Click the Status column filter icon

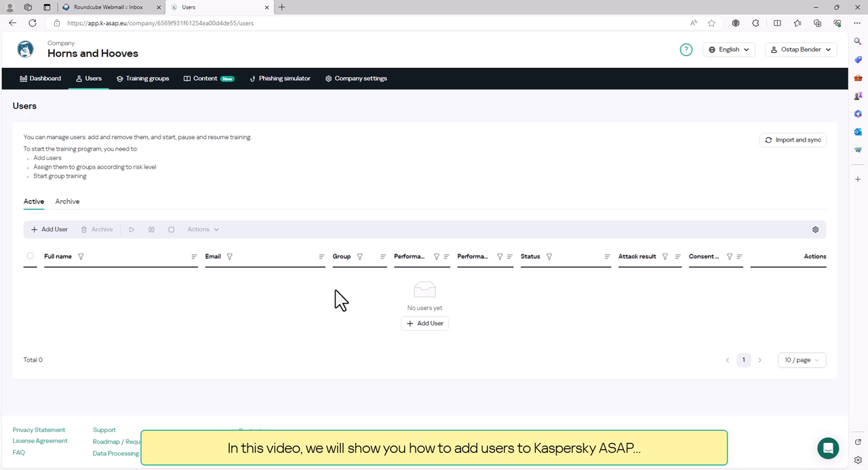pos(549,257)
